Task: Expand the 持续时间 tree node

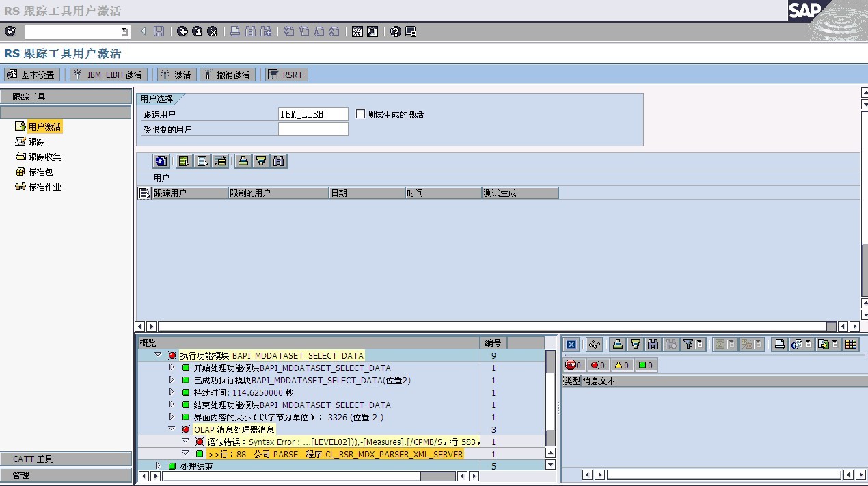Action: (x=172, y=392)
